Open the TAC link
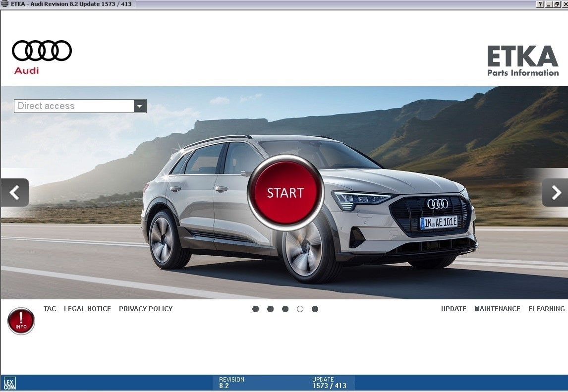568x392 pixels. [x=50, y=309]
